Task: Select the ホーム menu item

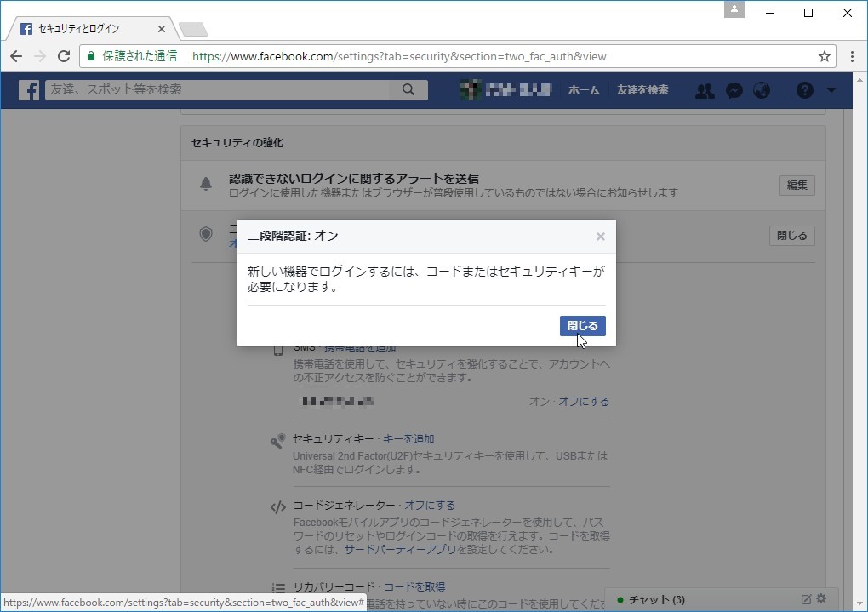Action: point(585,89)
